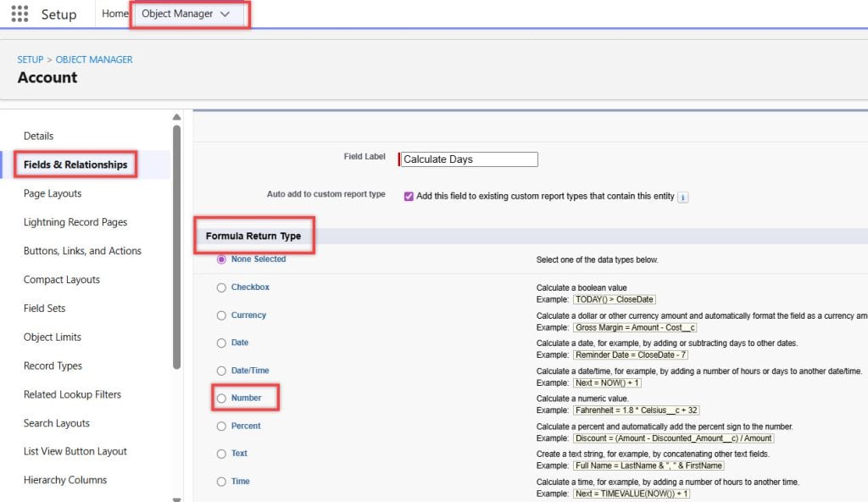Viewport: 868px width, 502px height.
Task: Open Record Types in the sidebar
Action: pyautogui.click(x=53, y=365)
